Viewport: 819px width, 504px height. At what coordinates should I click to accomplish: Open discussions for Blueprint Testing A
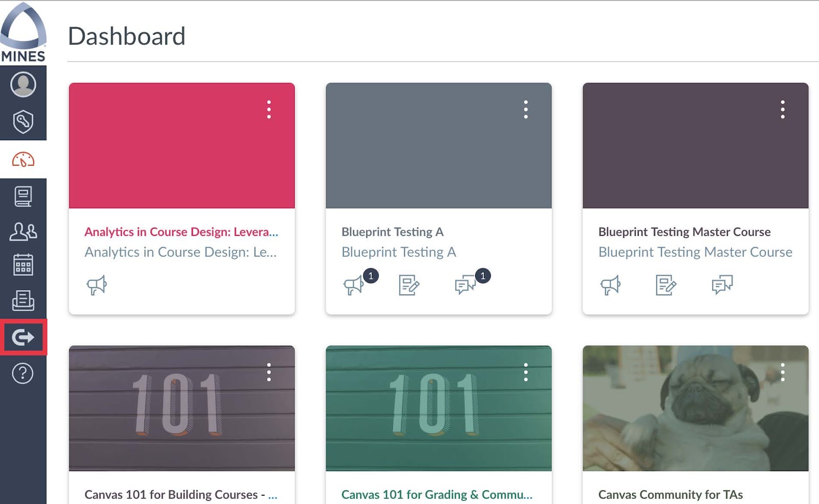point(465,285)
